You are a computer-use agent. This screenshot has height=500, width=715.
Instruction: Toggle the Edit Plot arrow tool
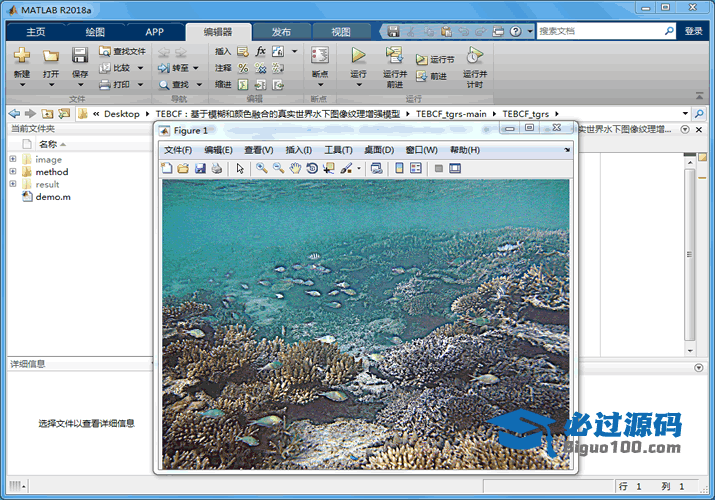pos(240,169)
